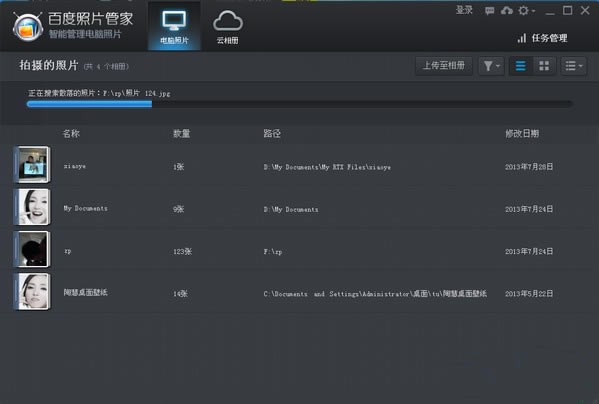Screen dimensions: 599x404
Task: Toggle grid thumbnail view mode
Action: (x=544, y=66)
